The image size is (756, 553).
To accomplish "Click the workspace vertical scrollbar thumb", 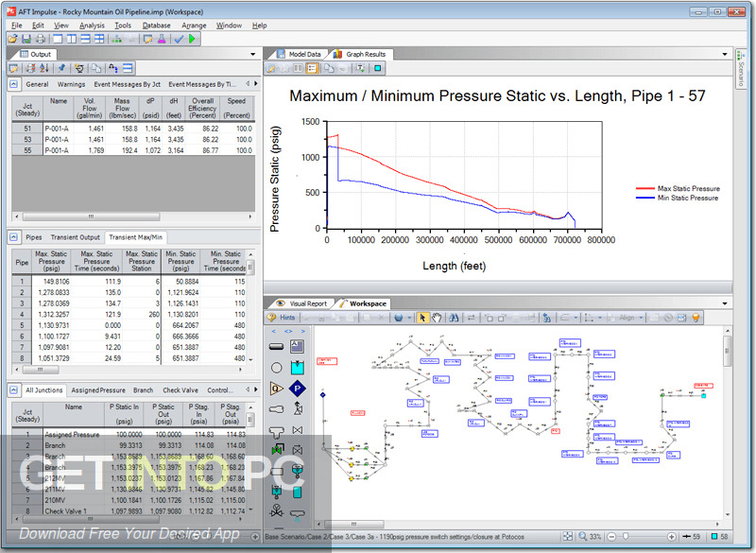I will click(728, 351).
